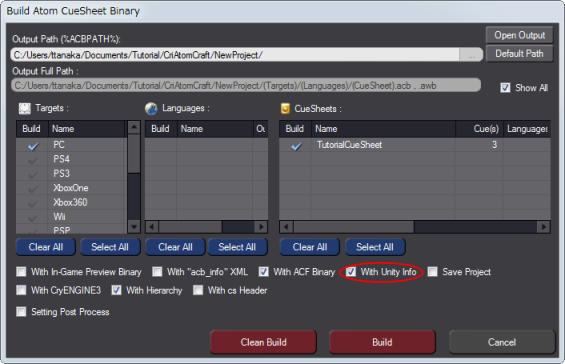Click CueSheets list scroll left arrow
Viewport: 565px width, 364px height.
pos(286,227)
